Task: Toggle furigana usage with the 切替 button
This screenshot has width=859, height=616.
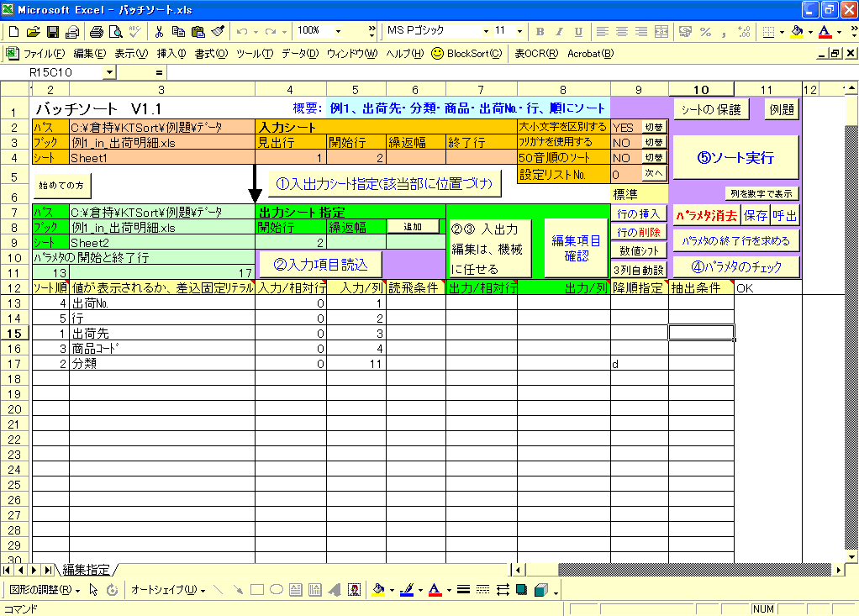Action: 653,143
